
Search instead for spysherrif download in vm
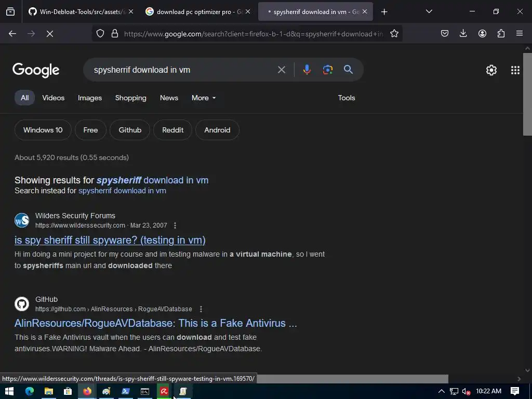122,191
